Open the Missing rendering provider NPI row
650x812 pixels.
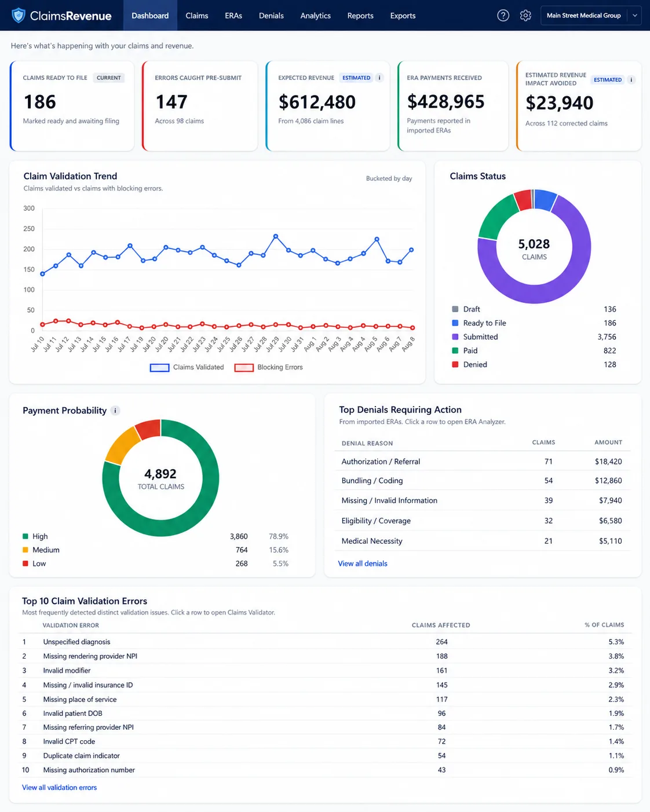[x=324, y=656]
